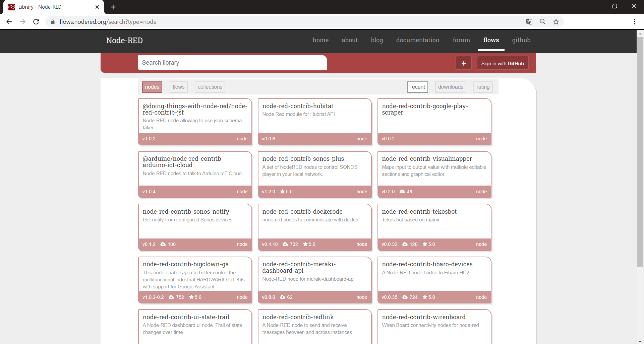Image resolution: width=644 pixels, height=344 pixels.
Task: Open Chrome three-dot menu
Action: (634, 22)
